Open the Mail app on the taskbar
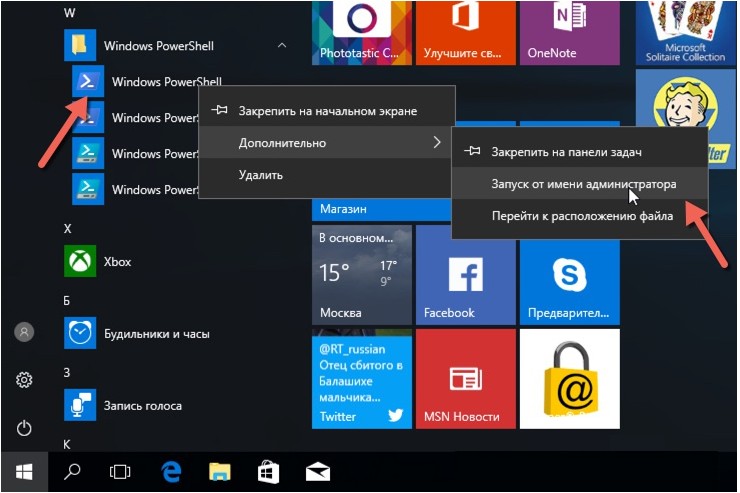The height and width of the screenshot is (493, 740). pyautogui.click(x=318, y=472)
